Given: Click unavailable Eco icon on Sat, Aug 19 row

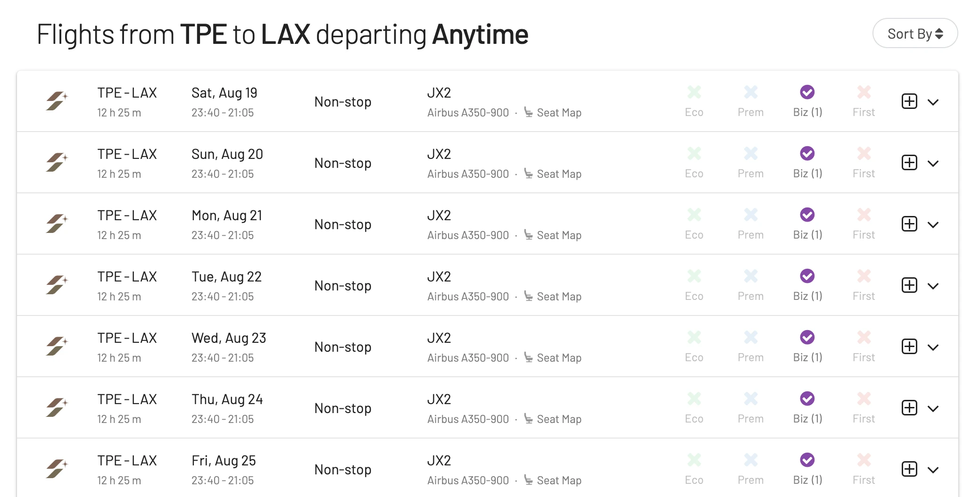Looking at the screenshot, I should (x=694, y=92).
